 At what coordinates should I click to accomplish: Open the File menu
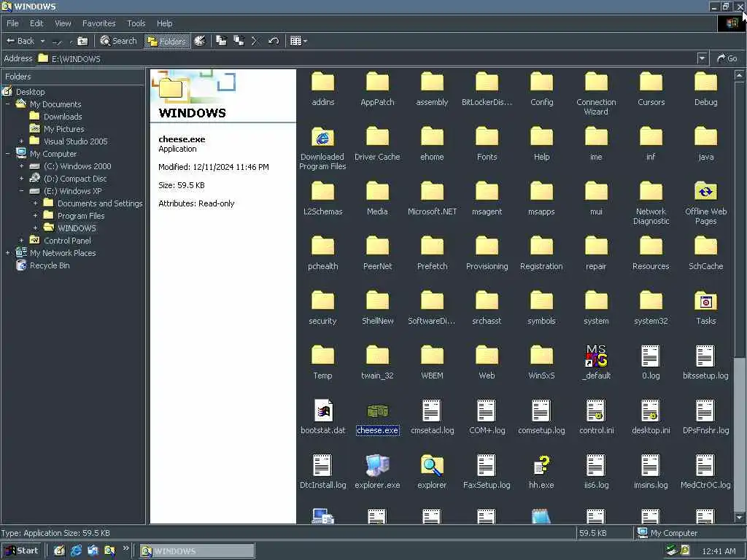pos(12,23)
